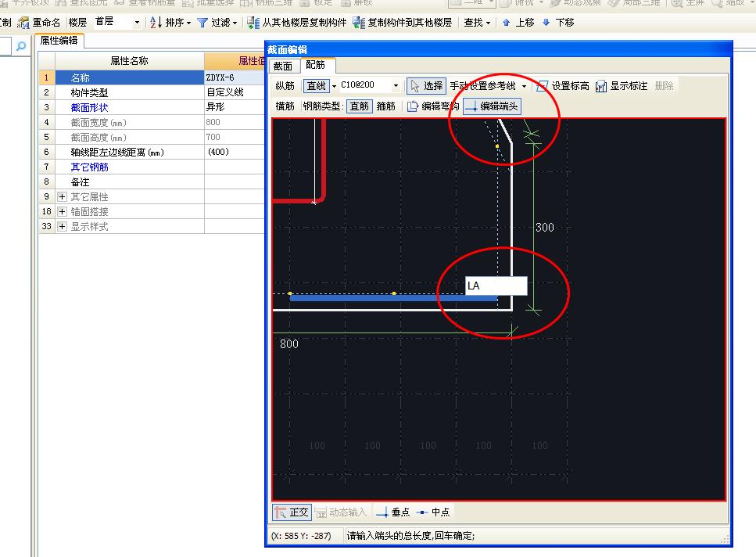The height and width of the screenshot is (557, 756).
Task: Click the edit hook (编辑弯钩) icon
Action: tap(413, 106)
